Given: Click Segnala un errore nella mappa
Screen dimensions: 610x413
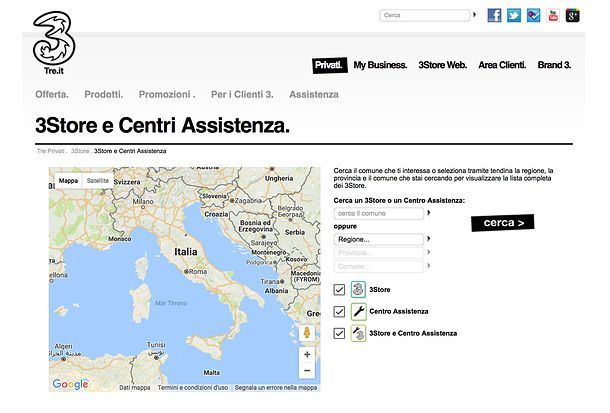Looking at the screenshot, I should (276, 388).
